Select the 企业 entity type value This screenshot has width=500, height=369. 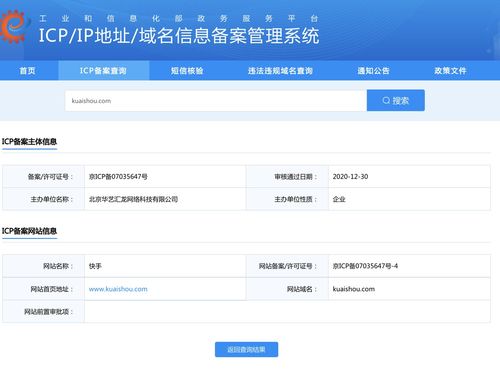click(x=339, y=199)
